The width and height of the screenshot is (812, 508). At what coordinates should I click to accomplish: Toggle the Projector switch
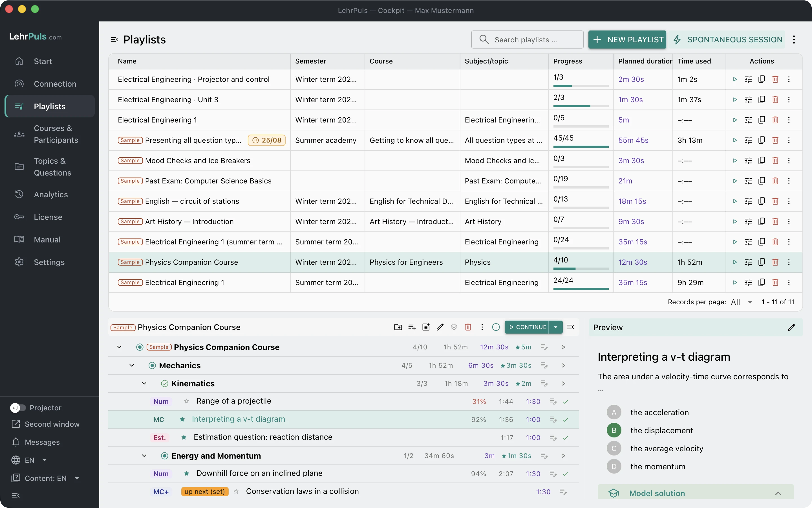[18, 408]
